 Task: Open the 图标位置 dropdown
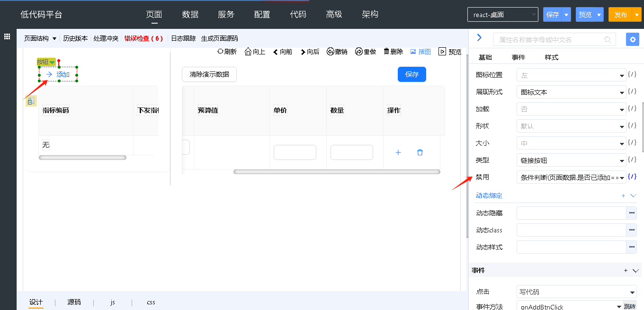[572, 75]
